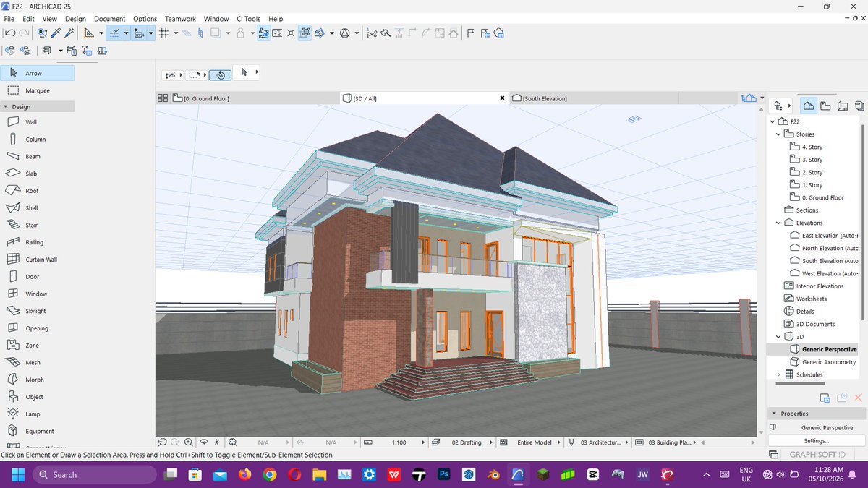Viewport: 868px width, 488px height.
Task: Switch to Project Map view in Navigator
Action: 809,106
